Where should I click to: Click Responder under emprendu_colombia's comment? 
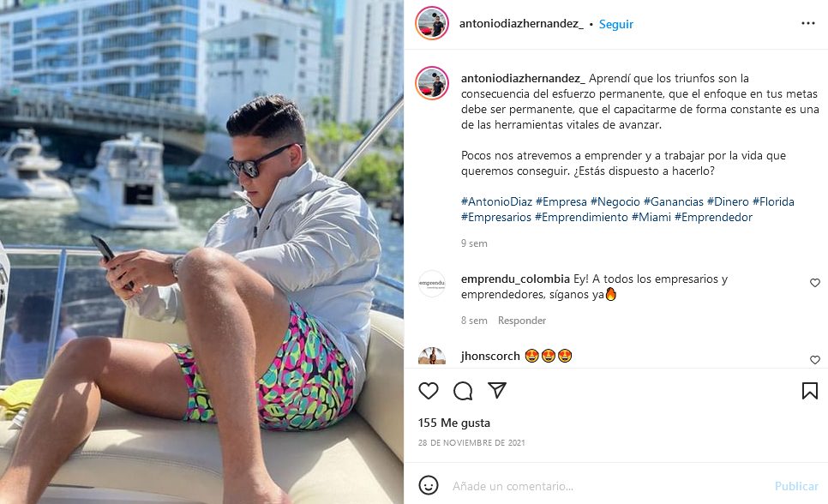(x=522, y=321)
